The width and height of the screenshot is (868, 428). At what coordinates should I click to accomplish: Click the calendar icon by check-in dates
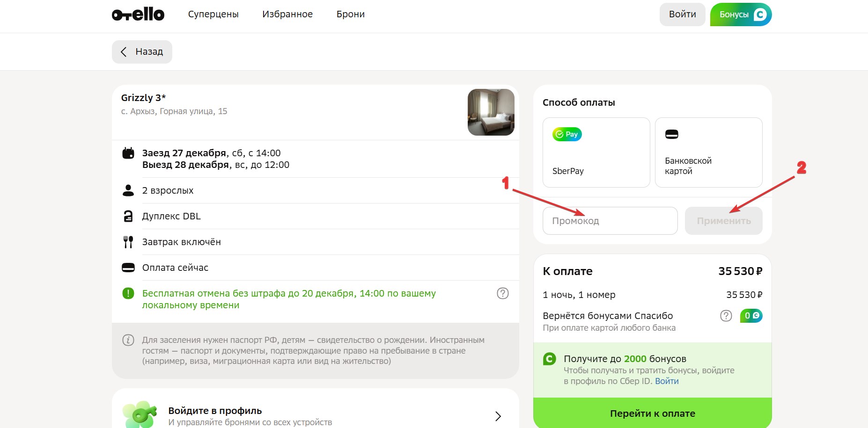(128, 153)
